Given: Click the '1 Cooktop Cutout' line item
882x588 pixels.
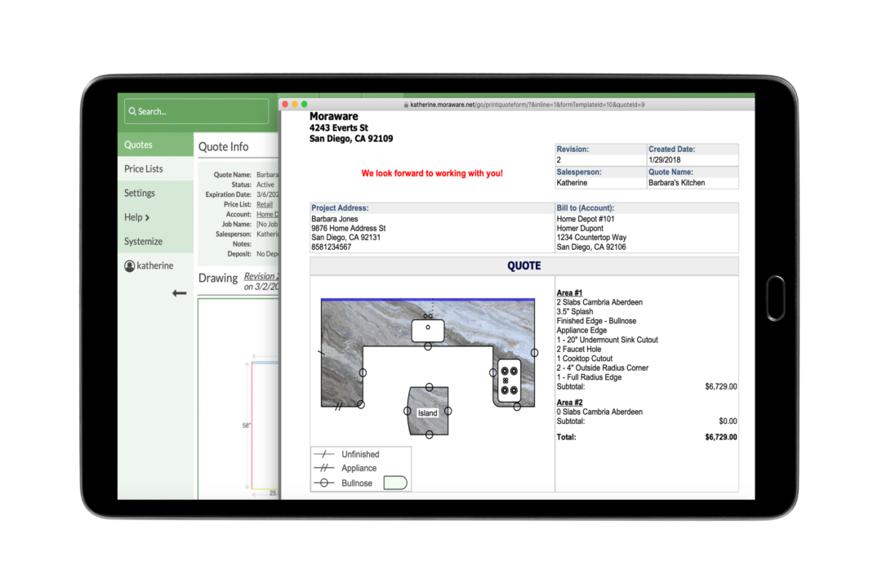Looking at the screenshot, I should pyautogui.click(x=585, y=359).
